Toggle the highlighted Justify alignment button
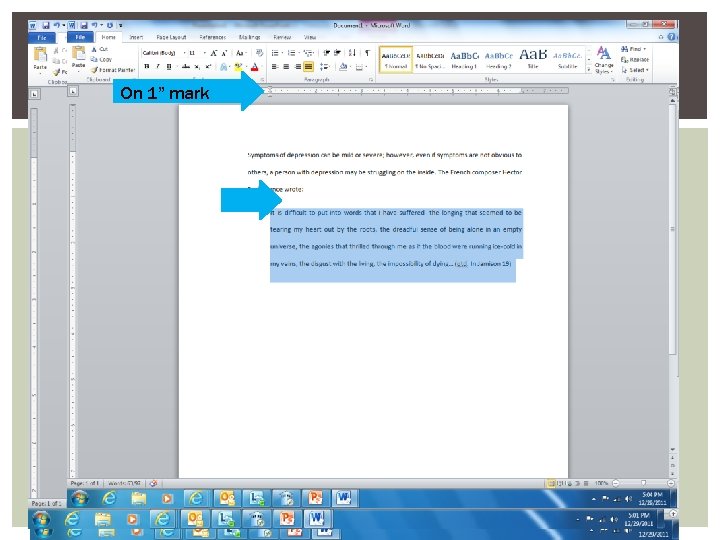 click(309, 67)
